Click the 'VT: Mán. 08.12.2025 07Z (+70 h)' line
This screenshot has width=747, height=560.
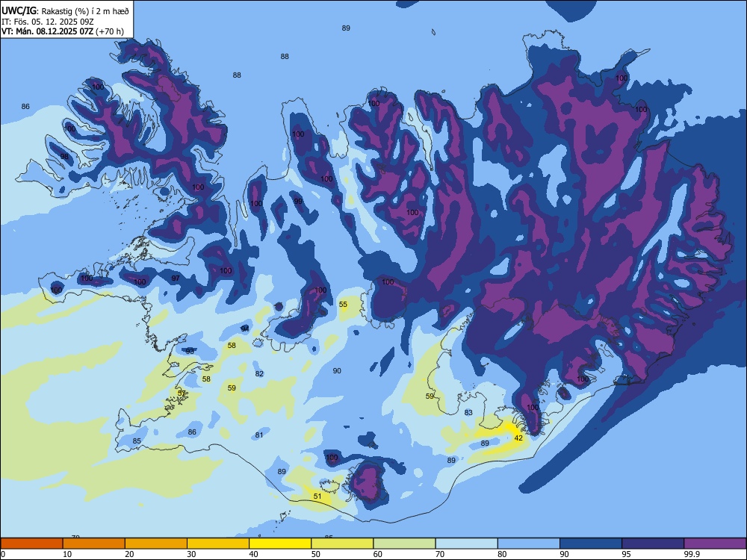63,31
